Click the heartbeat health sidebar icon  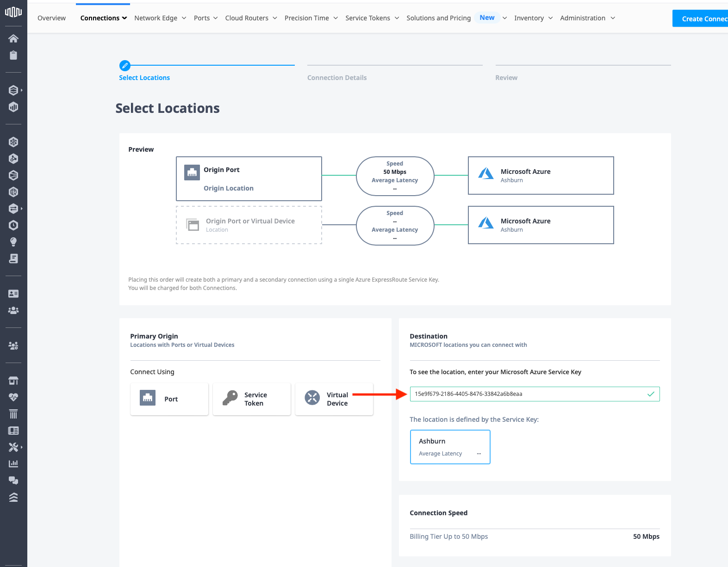click(x=13, y=397)
